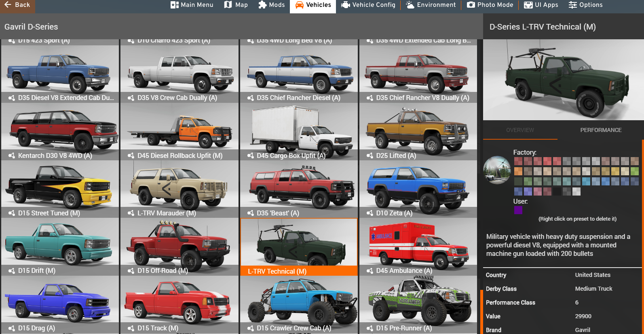Click the color picker sphere preview
This screenshot has width=644, height=334.
click(x=497, y=170)
